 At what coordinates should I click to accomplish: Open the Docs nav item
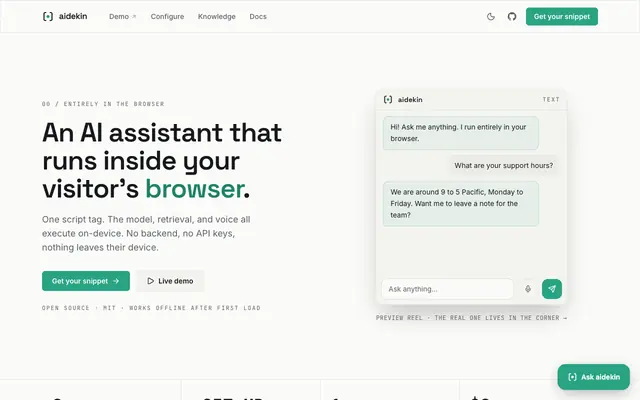(x=258, y=16)
